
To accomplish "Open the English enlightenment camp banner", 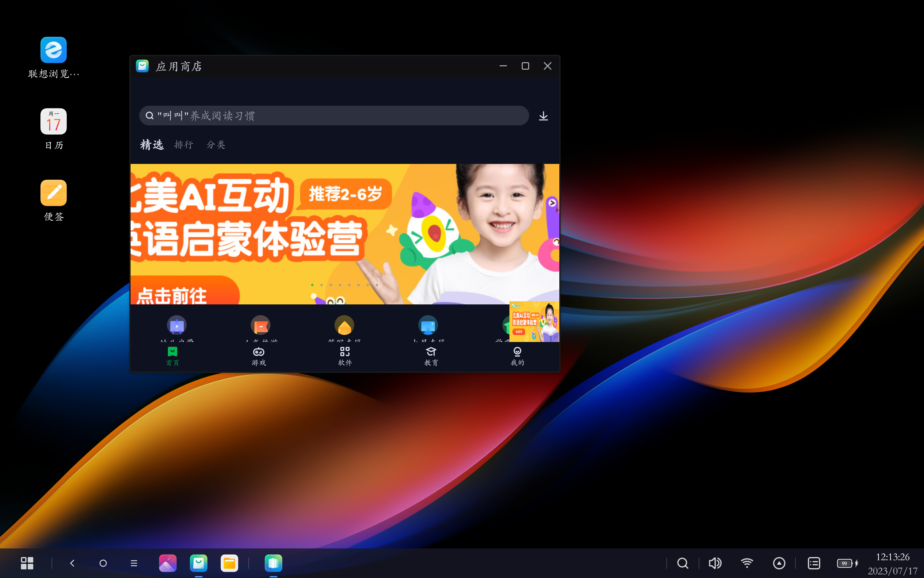I will tap(345, 234).
